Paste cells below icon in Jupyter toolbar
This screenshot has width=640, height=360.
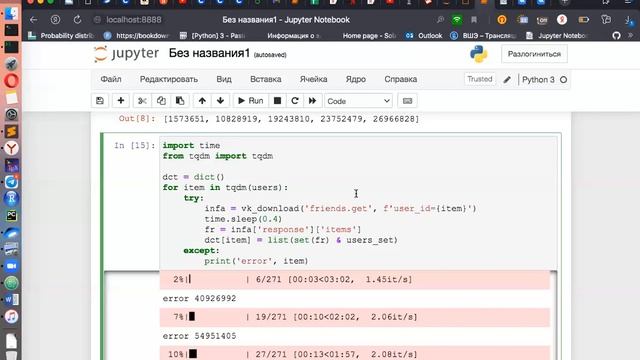[x=180, y=101]
